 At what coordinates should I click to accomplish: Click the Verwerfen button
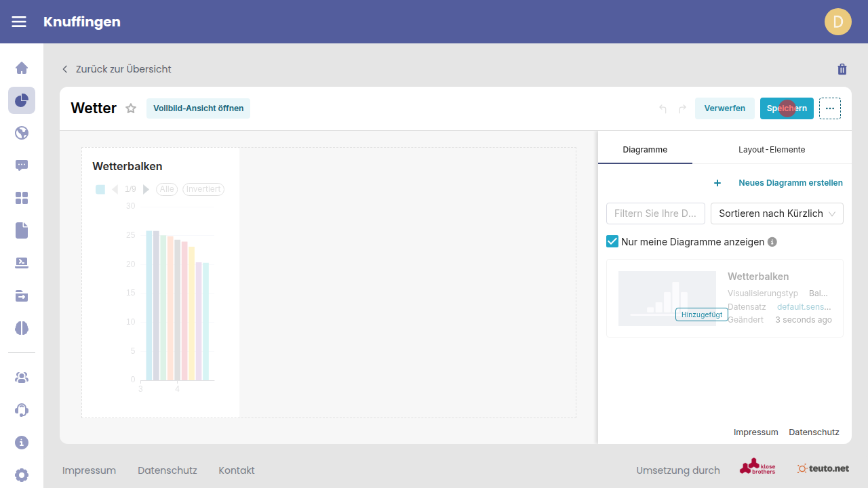coord(724,108)
